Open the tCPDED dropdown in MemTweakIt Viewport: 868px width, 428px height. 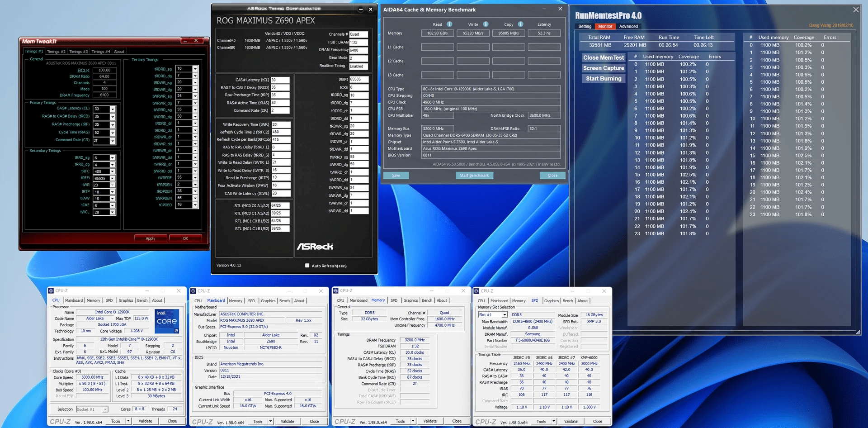coord(195,205)
